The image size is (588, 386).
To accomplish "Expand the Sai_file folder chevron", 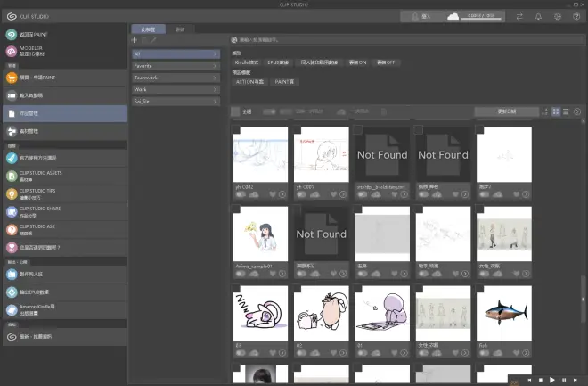I will [215, 102].
